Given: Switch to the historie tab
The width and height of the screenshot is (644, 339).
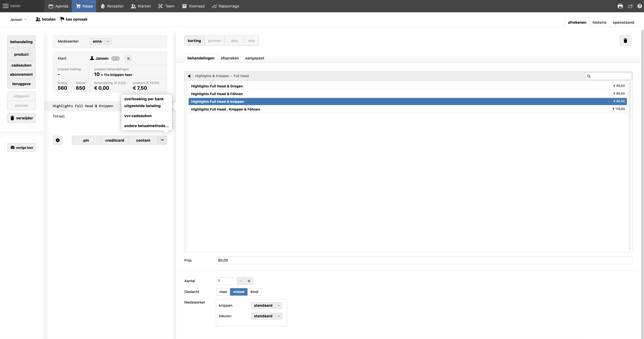Looking at the screenshot, I should point(599,22).
